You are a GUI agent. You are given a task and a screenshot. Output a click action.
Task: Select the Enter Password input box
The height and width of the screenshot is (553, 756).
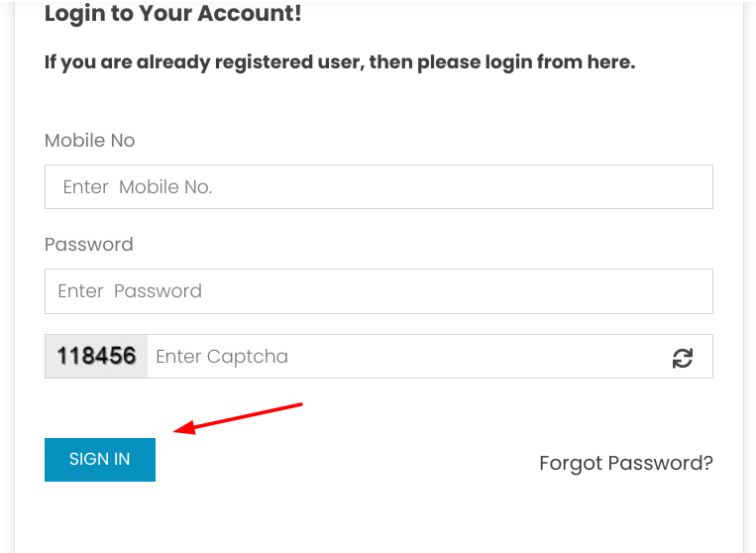(378, 291)
